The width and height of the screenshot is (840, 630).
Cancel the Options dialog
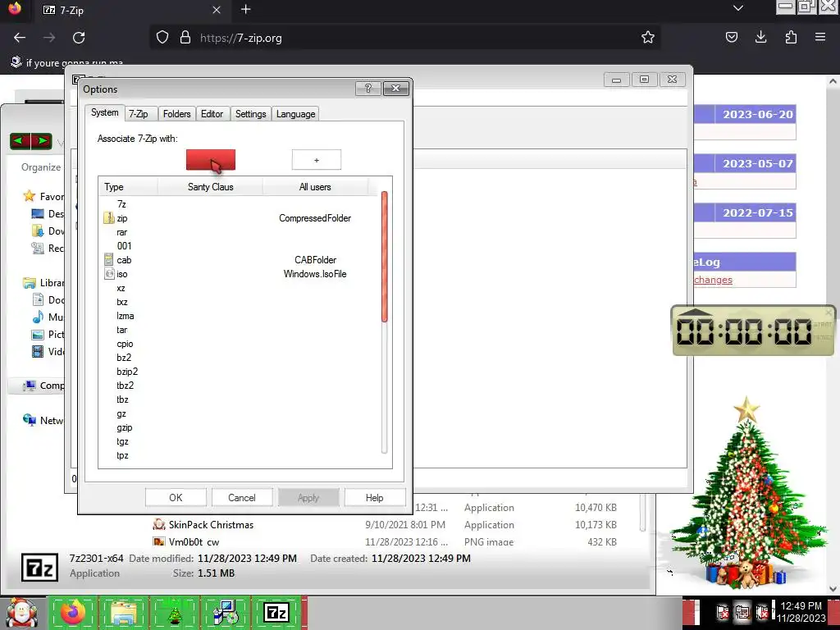coord(242,498)
